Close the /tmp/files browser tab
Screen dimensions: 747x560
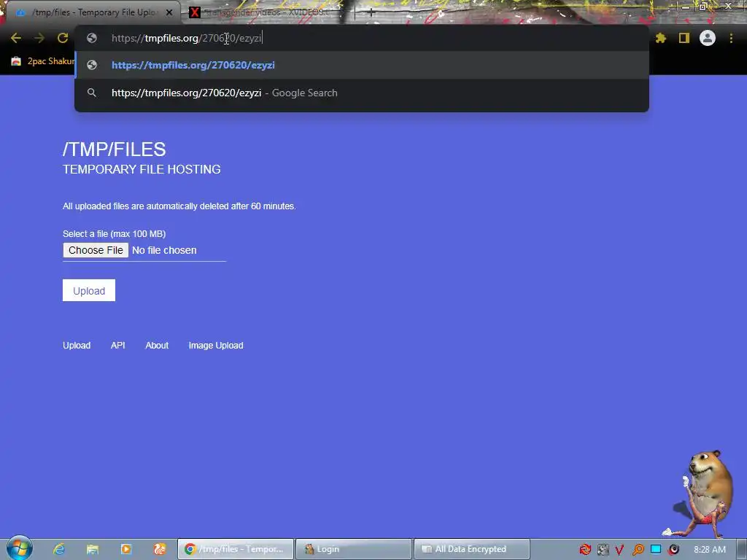coord(169,12)
